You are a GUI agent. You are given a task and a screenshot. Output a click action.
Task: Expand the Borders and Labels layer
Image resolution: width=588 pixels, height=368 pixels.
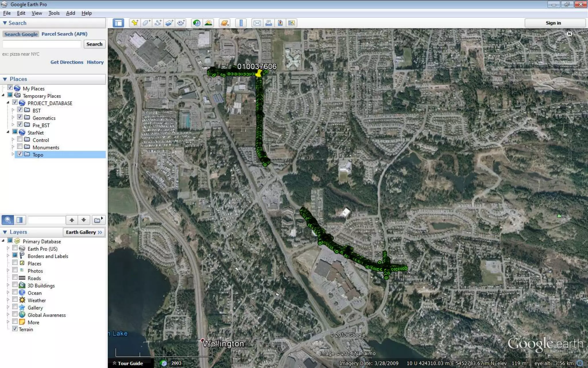point(8,256)
